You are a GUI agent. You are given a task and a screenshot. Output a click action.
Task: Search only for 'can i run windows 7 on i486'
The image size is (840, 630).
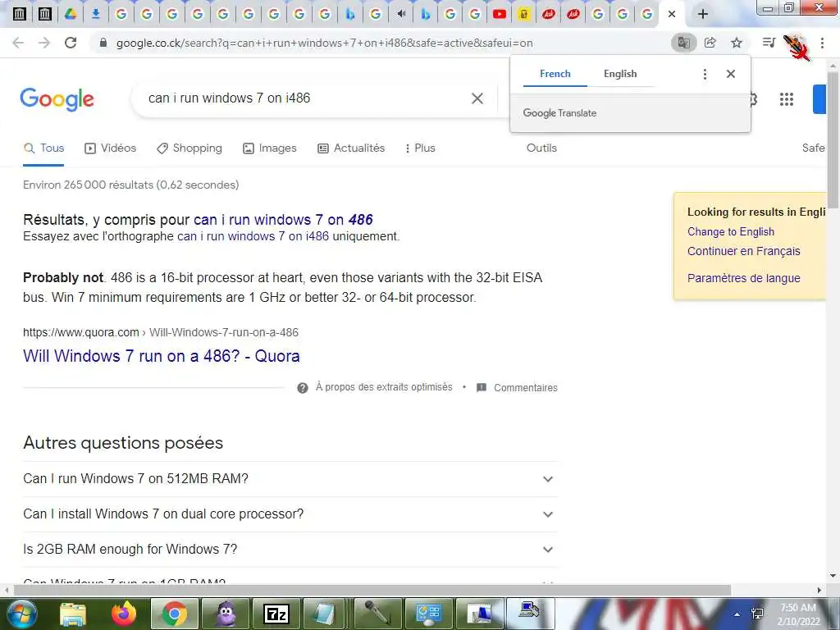[x=253, y=236]
